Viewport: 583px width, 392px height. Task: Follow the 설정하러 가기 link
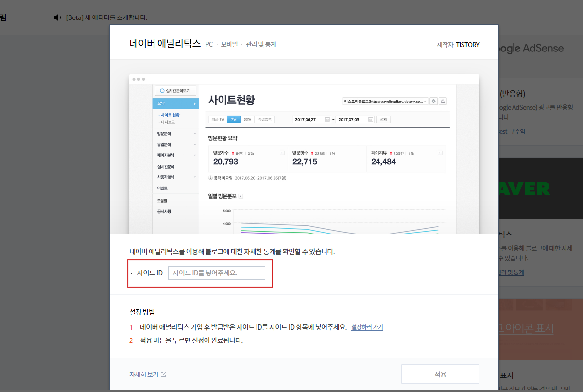click(x=367, y=327)
